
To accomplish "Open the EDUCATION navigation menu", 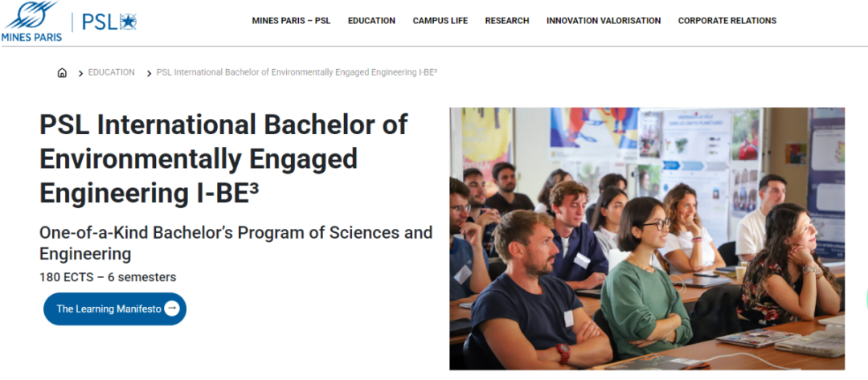I will (371, 21).
